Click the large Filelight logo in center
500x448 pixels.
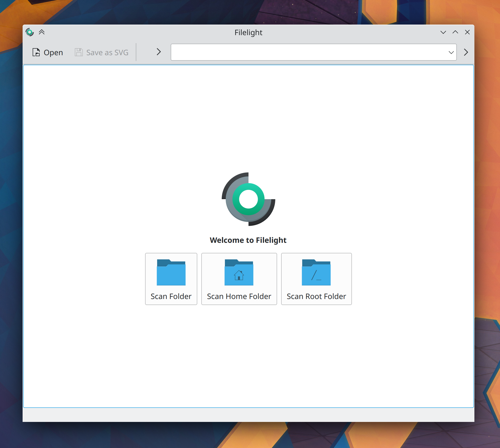pyautogui.click(x=248, y=199)
